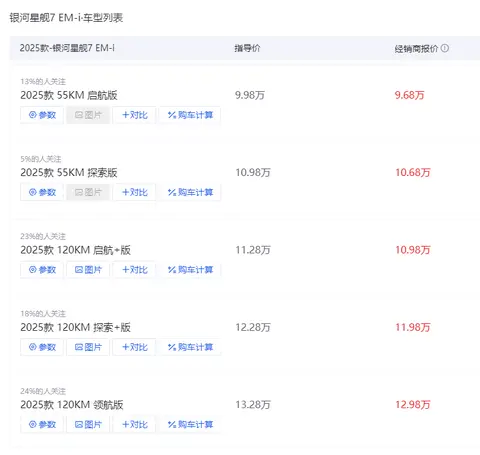Open 参数 for 55KM 启航版
Viewport: 480px width, 455px height.
coord(42,115)
